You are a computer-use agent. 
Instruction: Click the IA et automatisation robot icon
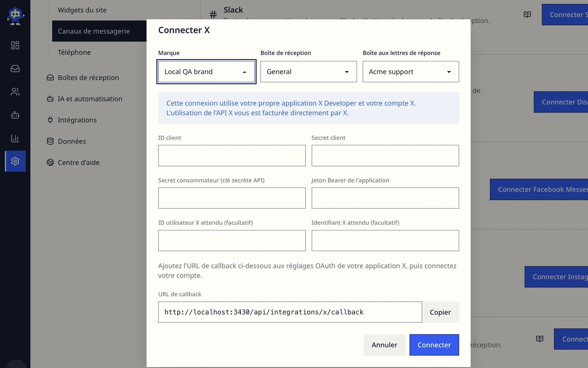pyautogui.click(x=50, y=99)
